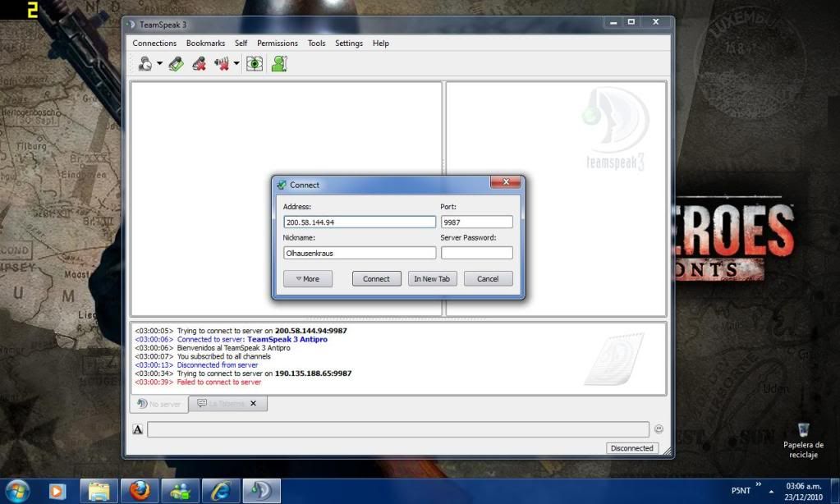Open the Tools menu
The height and width of the screenshot is (504, 840).
pyautogui.click(x=317, y=43)
